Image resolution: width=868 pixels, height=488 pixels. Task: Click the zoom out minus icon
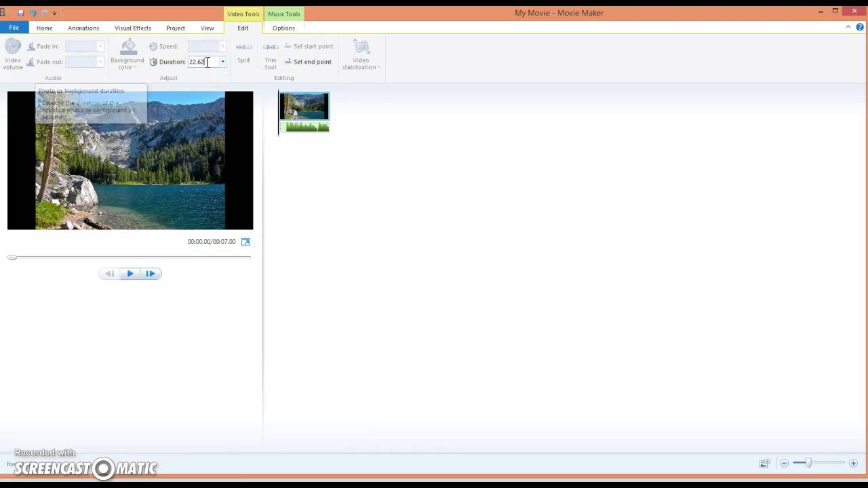point(784,463)
